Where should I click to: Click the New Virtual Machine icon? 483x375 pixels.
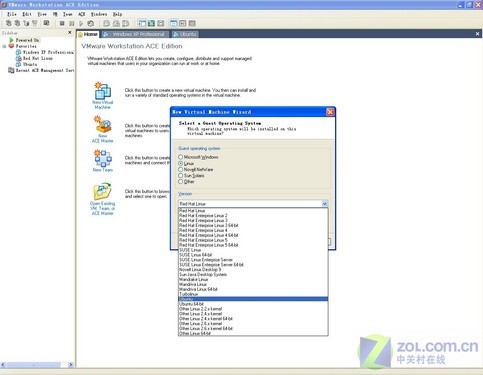(x=102, y=91)
